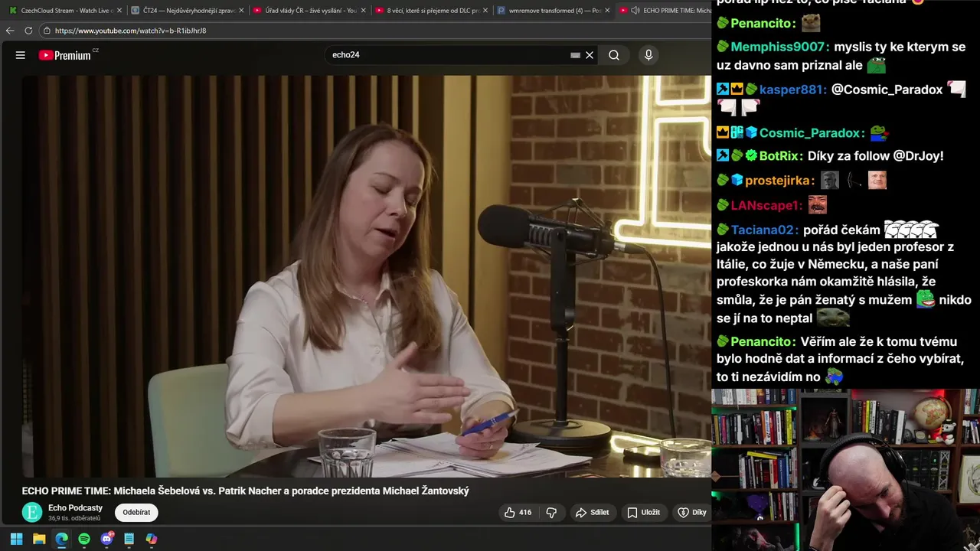Close the '8 věcí' tab
The width and height of the screenshot is (980, 551).
(485, 11)
